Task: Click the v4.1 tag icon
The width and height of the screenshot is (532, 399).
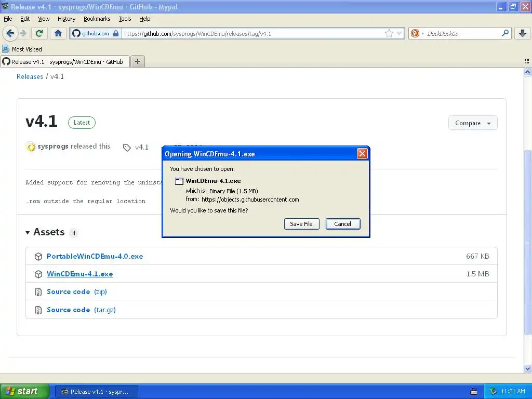Action: click(x=127, y=147)
